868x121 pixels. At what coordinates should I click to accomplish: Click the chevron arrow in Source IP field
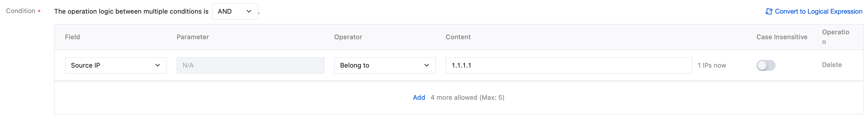click(x=157, y=65)
